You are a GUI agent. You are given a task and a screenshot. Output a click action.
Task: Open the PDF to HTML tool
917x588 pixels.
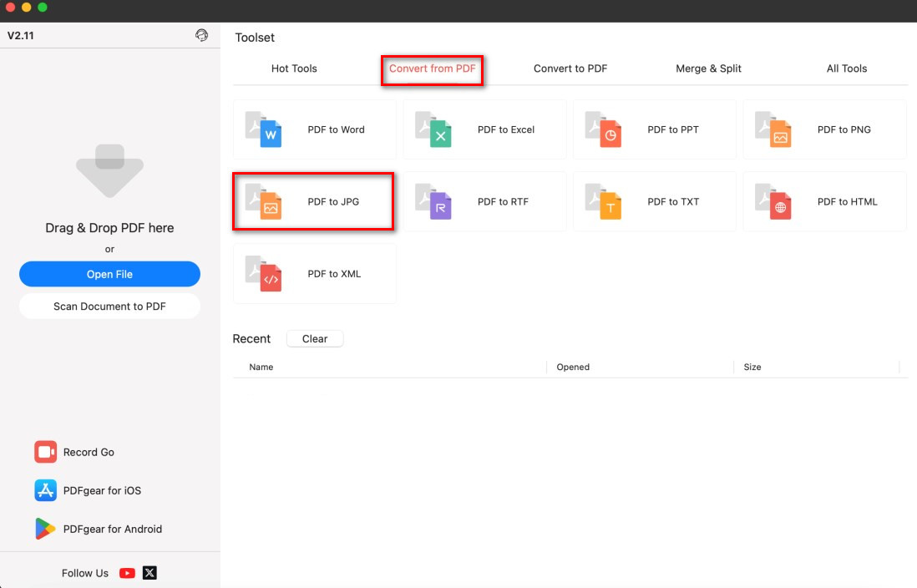(x=824, y=201)
